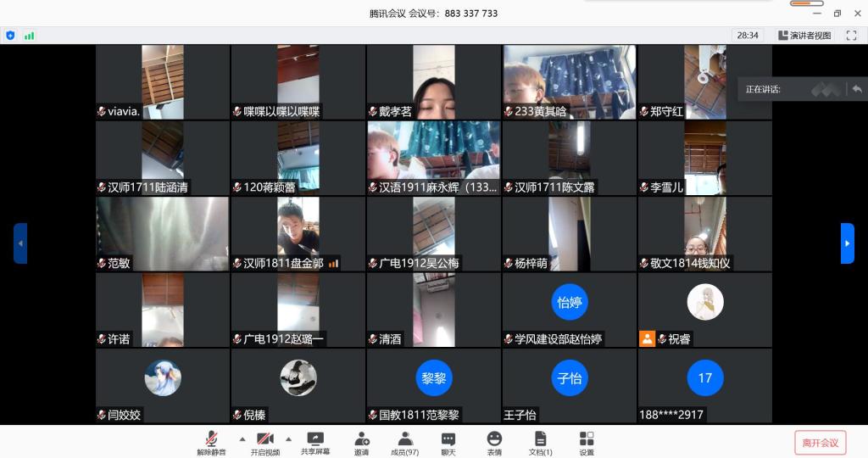
Task: Expand video options arrow beside 开启视频
Action: click(288, 439)
